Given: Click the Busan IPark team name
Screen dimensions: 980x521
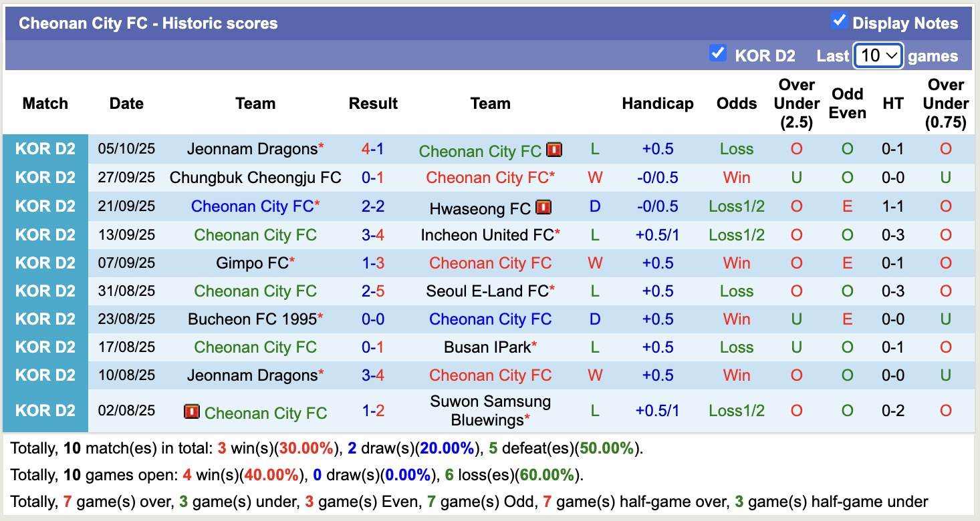Looking at the screenshot, I should (487, 347).
